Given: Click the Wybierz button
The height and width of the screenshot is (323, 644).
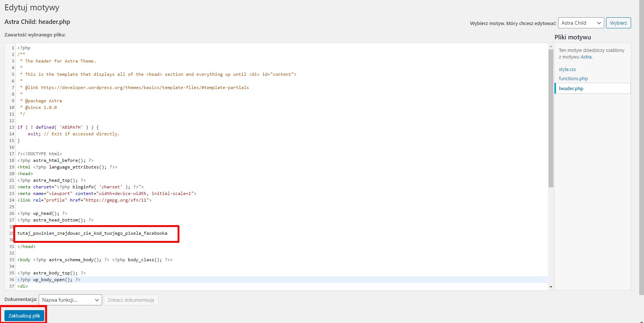Looking at the screenshot, I should click(x=618, y=23).
